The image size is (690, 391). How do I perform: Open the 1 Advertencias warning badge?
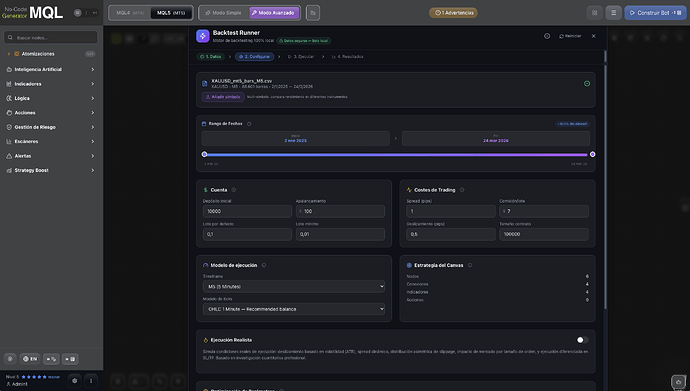(x=453, y=13)
